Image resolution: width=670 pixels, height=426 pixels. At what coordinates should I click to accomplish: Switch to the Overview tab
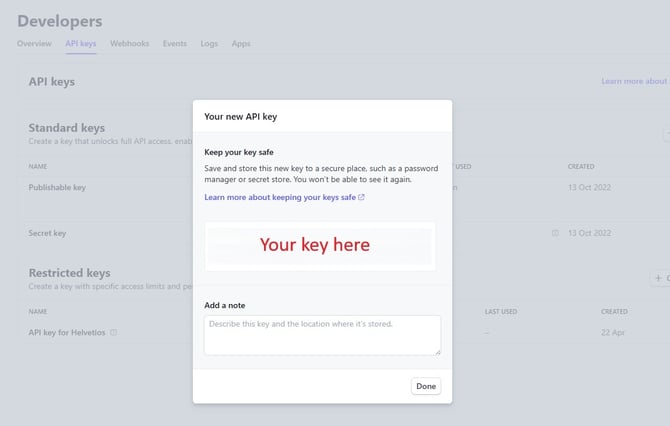tap(34, 44)
